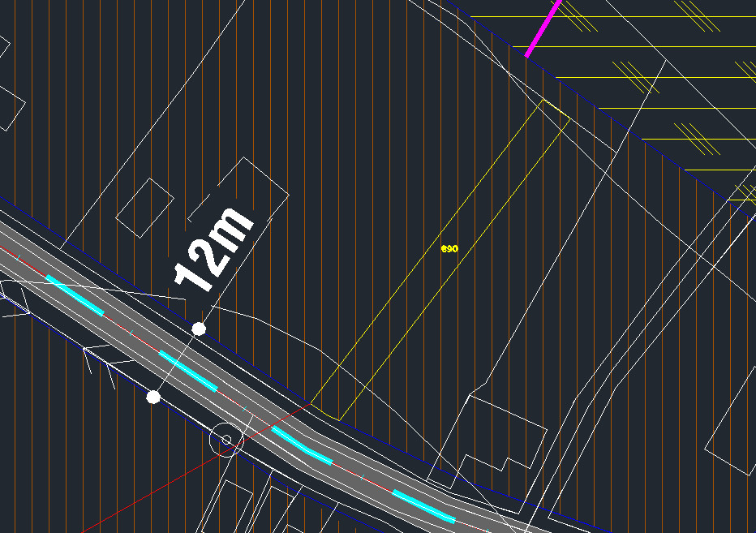Select the concentric circle symbol beside the road
This screenshot has width=756, height=533.
[226, 441]
